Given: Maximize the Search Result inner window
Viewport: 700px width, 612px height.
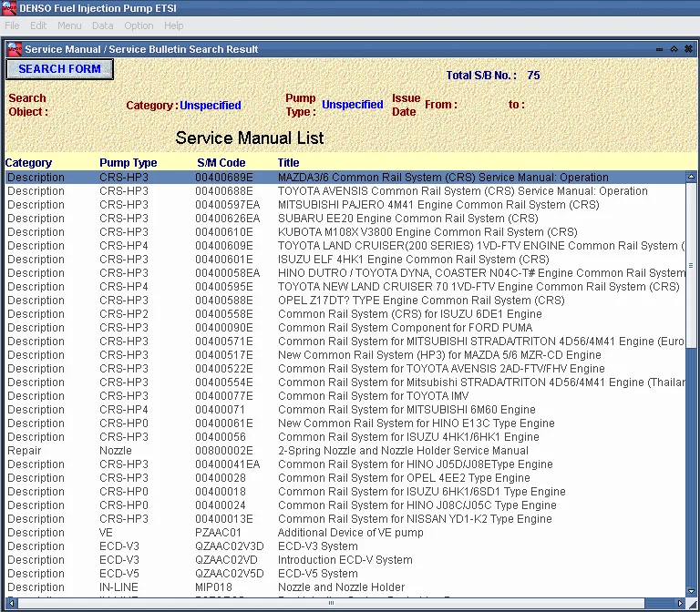Looking at the screenshot, I should pyautogui.click(x=674, y=49).
